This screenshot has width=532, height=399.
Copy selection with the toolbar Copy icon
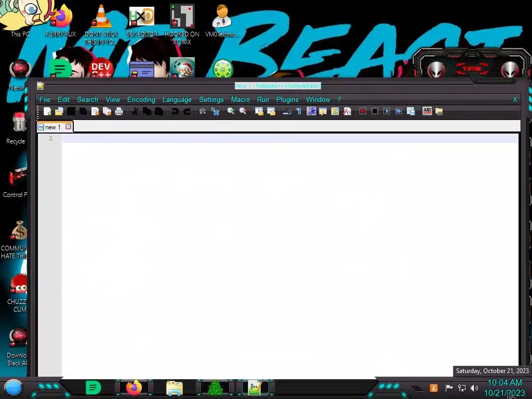click(x=147, y=111)
